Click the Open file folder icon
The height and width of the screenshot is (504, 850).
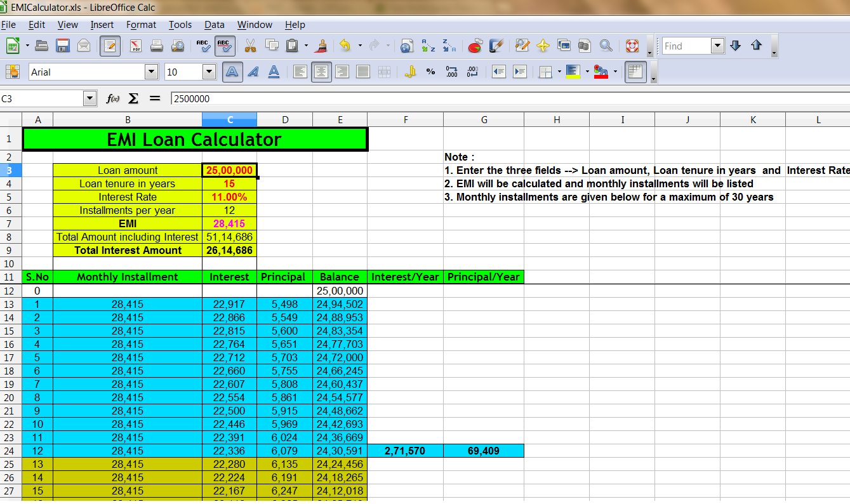(42, 46)
